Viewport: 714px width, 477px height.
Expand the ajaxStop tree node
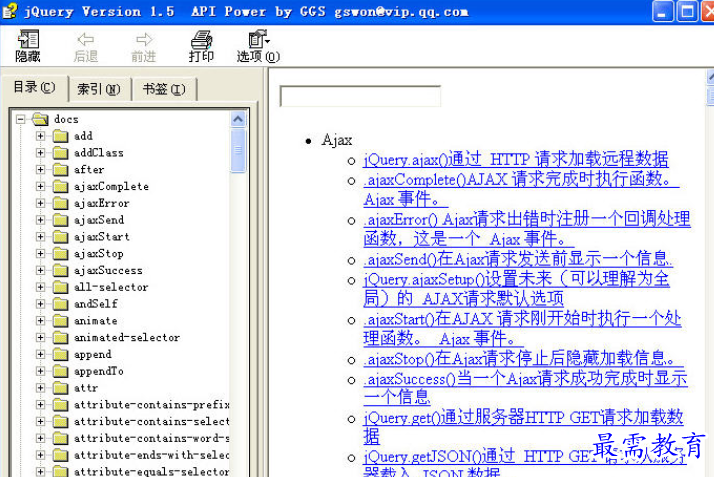pos(41,254)
